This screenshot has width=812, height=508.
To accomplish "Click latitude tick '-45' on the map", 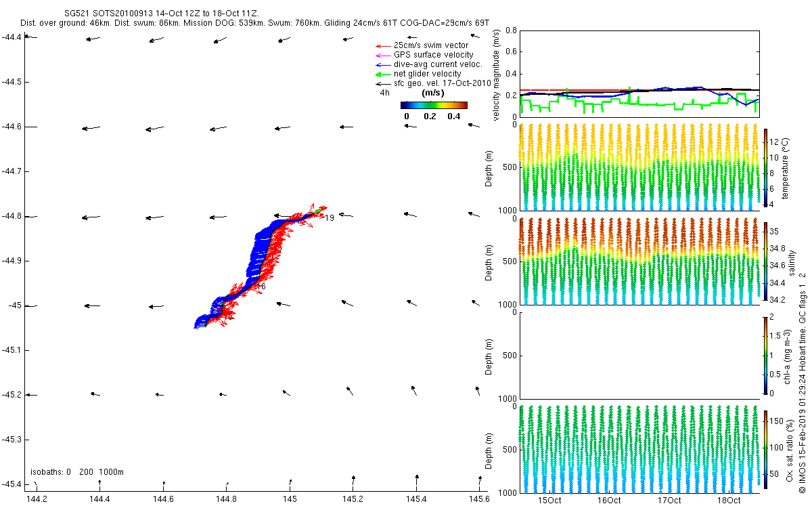I will point(15,305).
